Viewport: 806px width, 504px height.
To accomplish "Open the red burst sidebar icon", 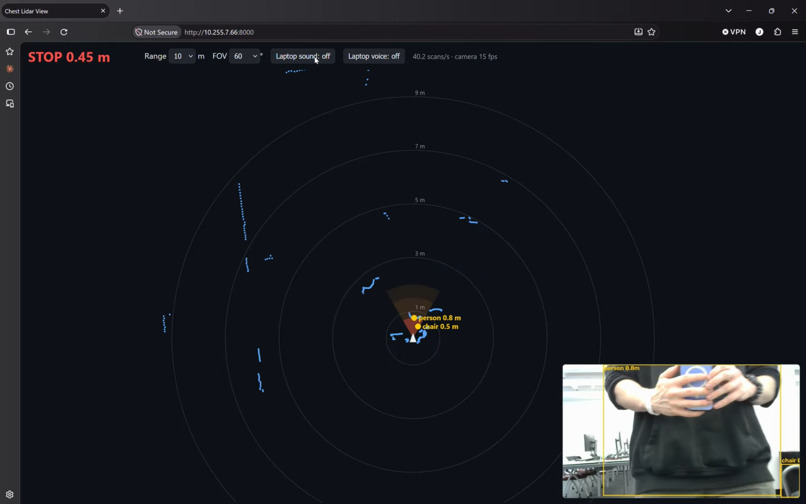I will [x=10, y=68].
